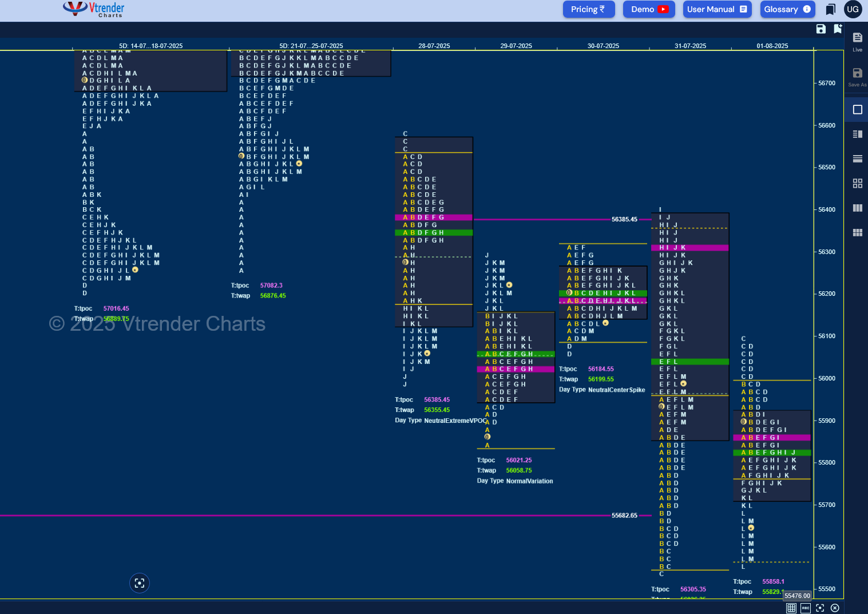Viewport: 868px width, 614px height.
Task: Select the split list-and-pane layout icon
Action: [x=857, y=134]
